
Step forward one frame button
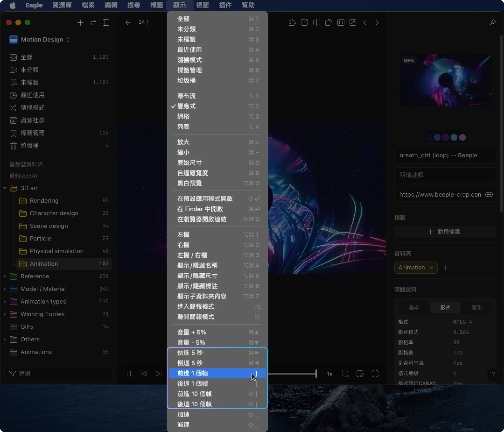coord(159,374)
